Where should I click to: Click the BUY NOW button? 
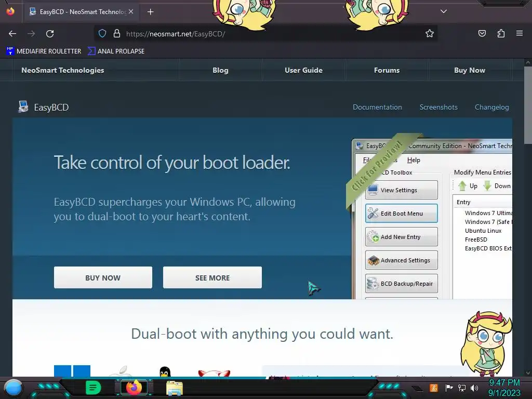point(103,277)
